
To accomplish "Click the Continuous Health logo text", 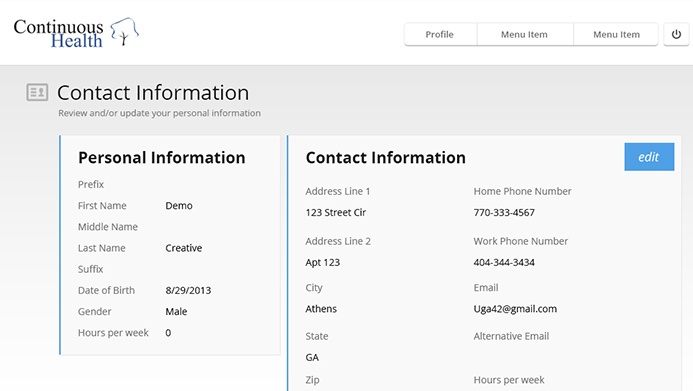I will [x=58, y=33].
